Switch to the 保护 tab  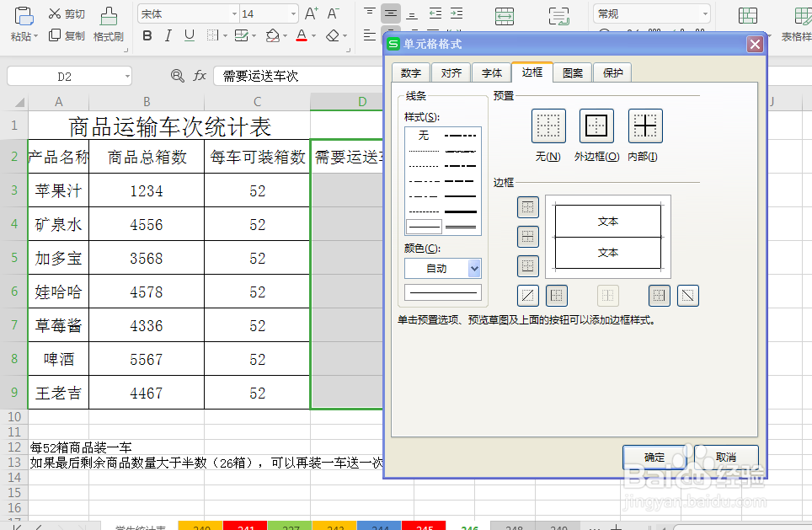coord(612,73)
